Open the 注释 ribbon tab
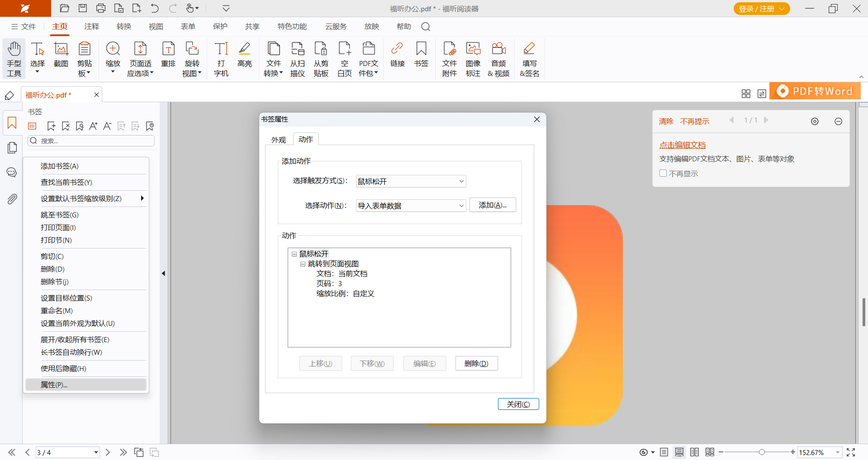The height and width of the screenshot is (460, 868). click(x=91, y=27)
